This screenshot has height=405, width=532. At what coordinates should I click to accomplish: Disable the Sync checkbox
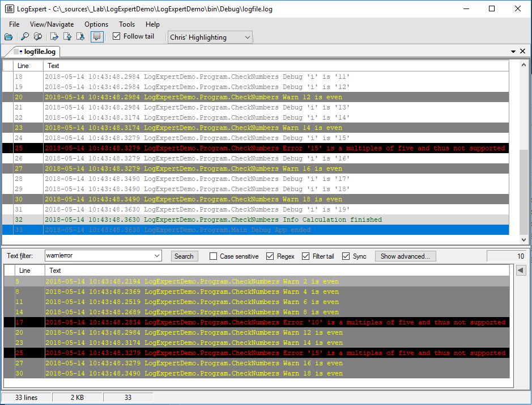(346, 256)
